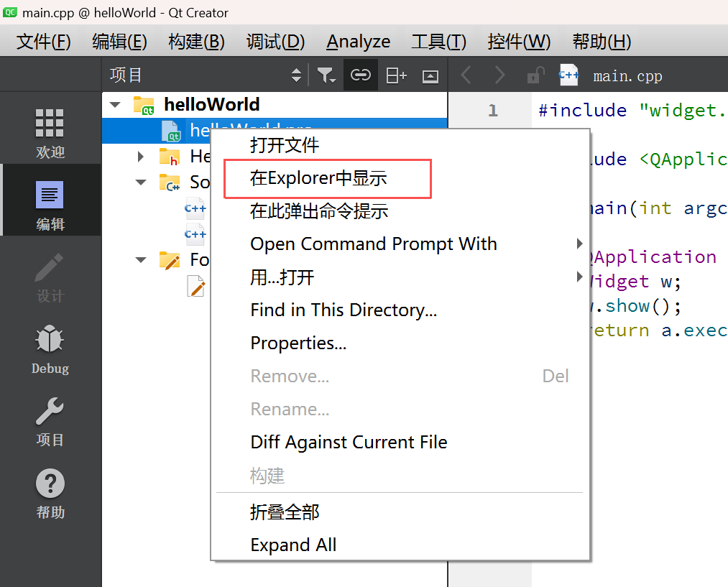Viewport: 728px width, 587px height.
Task: Click the #include "widget line of code
Action: click(633, 111)
